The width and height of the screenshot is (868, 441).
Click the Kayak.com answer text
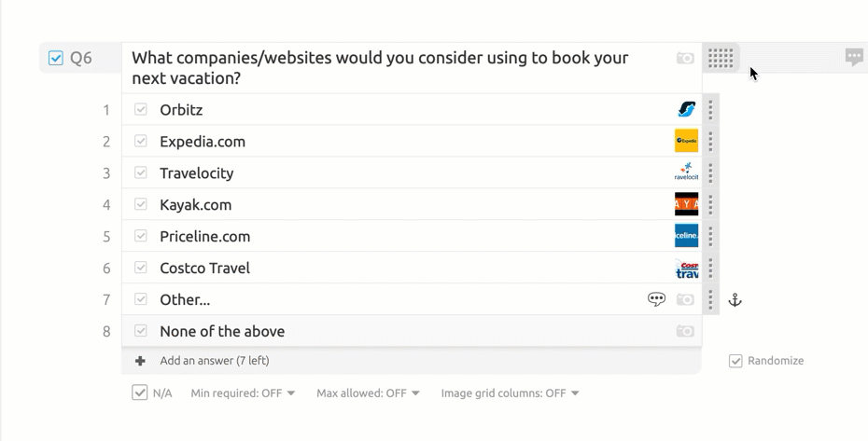click(x=195, y=205)
